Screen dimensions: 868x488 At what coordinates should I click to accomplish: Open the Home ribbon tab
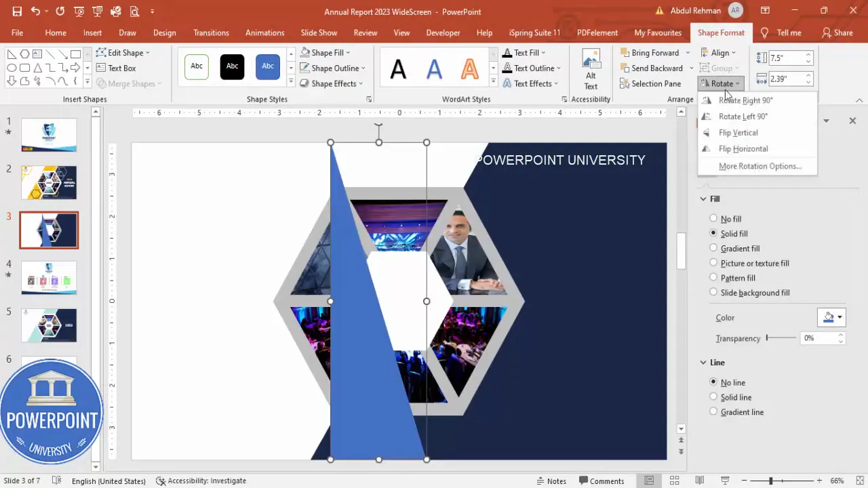(x=56, y=33)
